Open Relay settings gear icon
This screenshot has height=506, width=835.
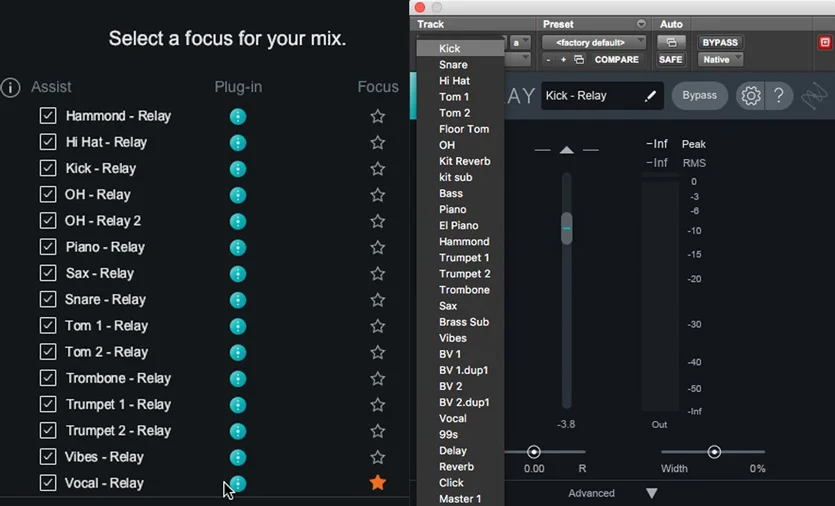(751, 96)
